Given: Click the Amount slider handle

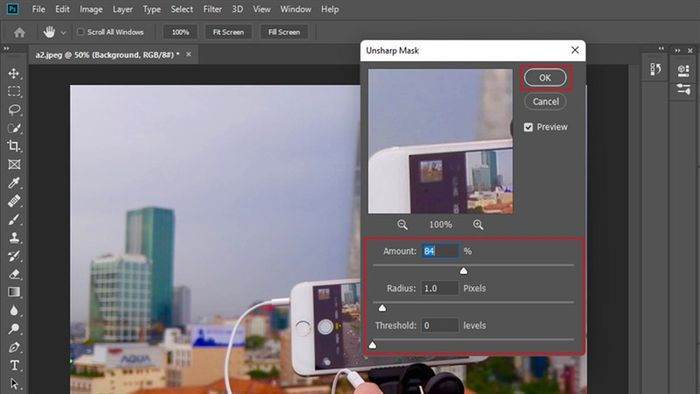Looking at the screenshot, I should tap(463, 271).
